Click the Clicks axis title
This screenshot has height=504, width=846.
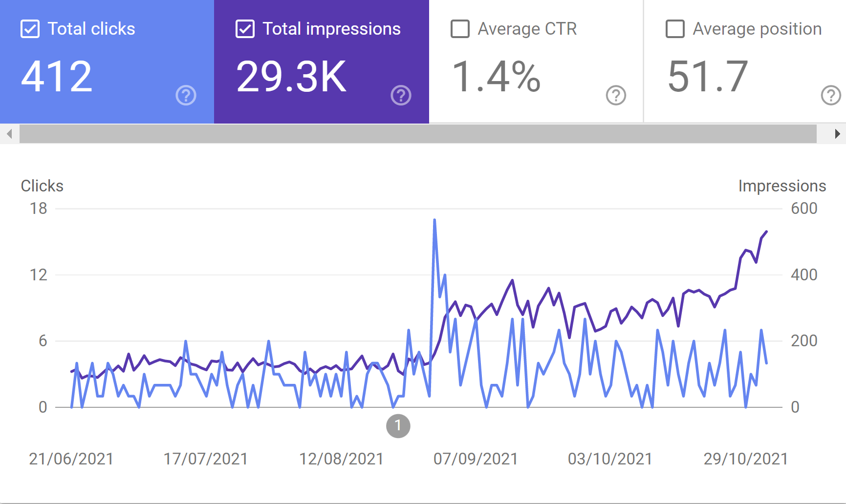point(42,186)
